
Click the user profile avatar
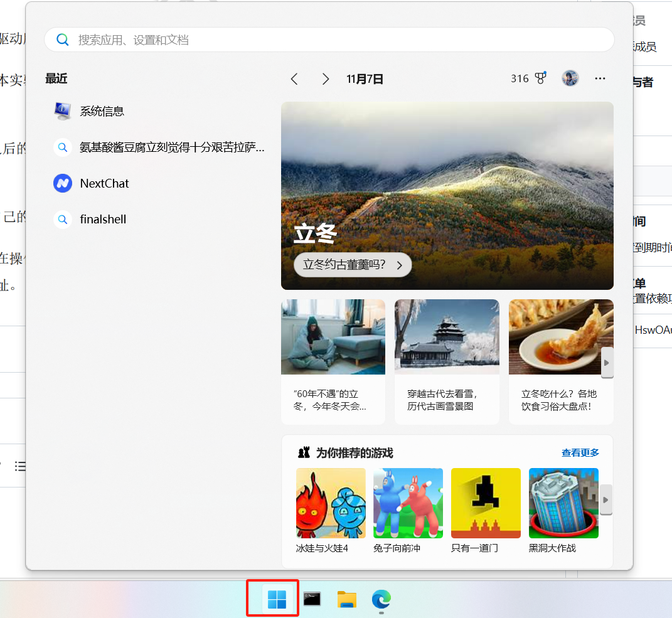point(570,78)
